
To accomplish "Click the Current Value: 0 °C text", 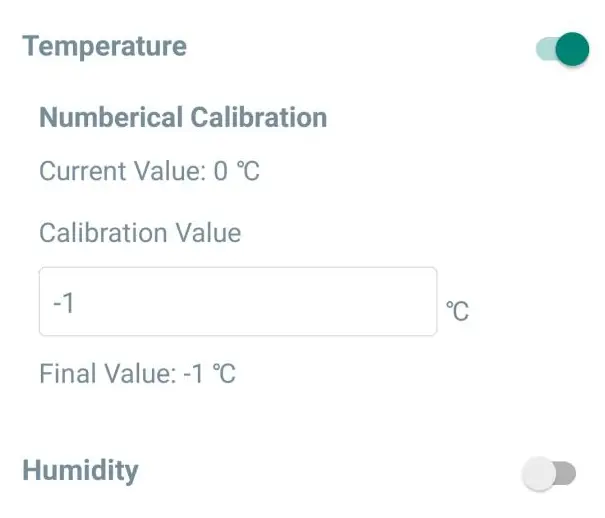I will click(x=149, y=171).
